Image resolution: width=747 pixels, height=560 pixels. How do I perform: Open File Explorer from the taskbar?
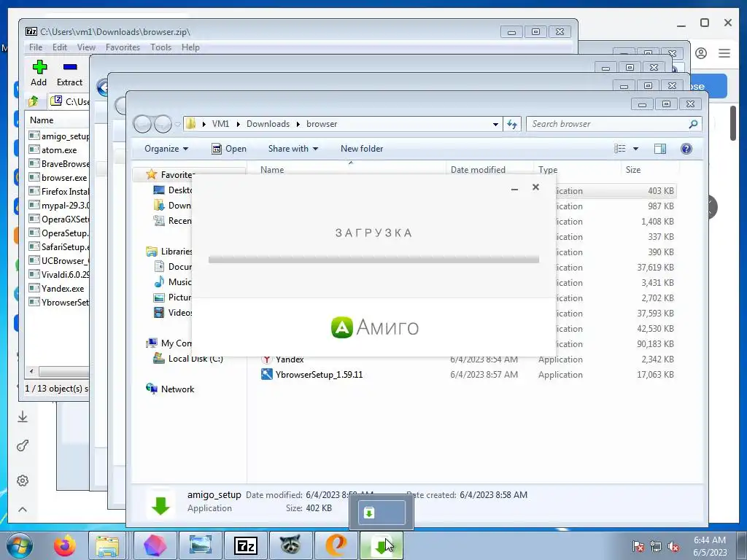click(x=107, y=545)
